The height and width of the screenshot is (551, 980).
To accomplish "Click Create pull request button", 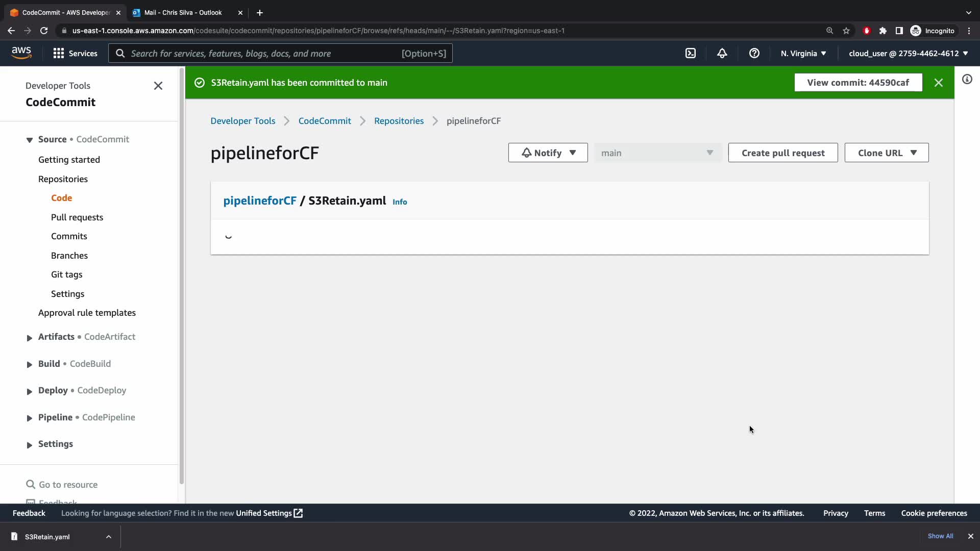I will tap(782, 153).
